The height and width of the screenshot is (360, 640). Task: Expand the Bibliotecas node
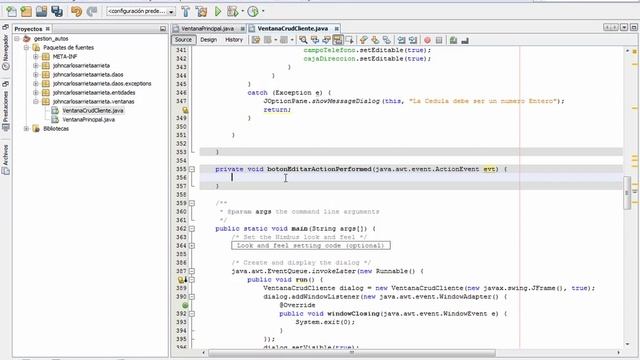[x=27, y=129]
